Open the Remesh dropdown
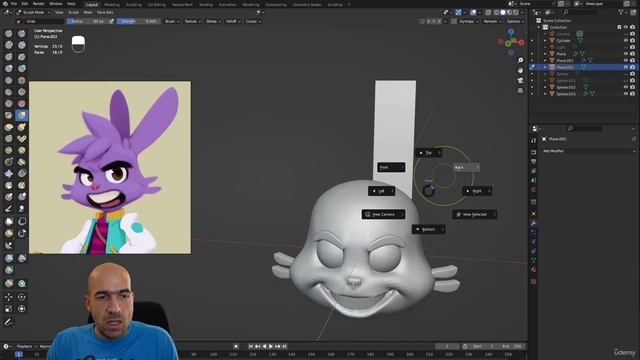This screenshot has width=640, height=360. 492,21
